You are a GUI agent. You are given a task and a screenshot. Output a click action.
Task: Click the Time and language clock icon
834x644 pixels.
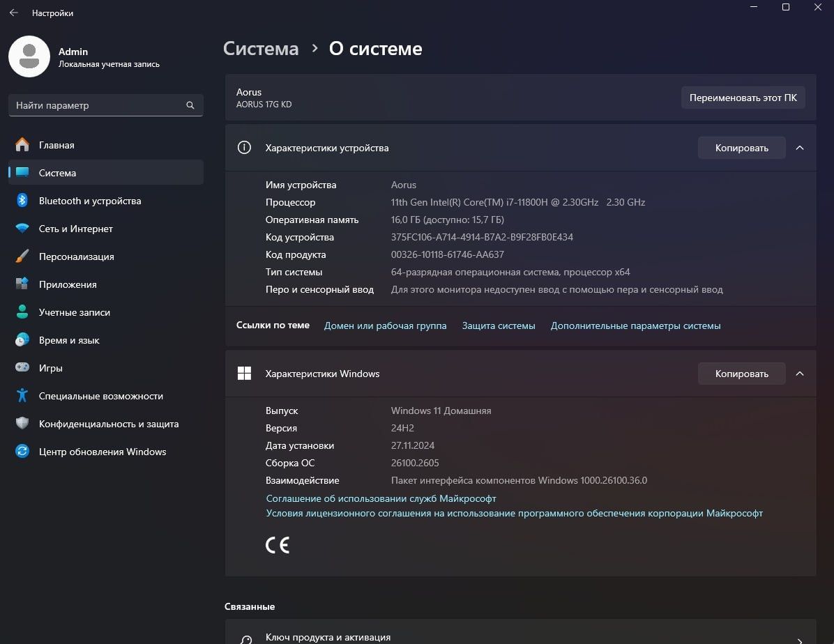(x=22, y=340)
